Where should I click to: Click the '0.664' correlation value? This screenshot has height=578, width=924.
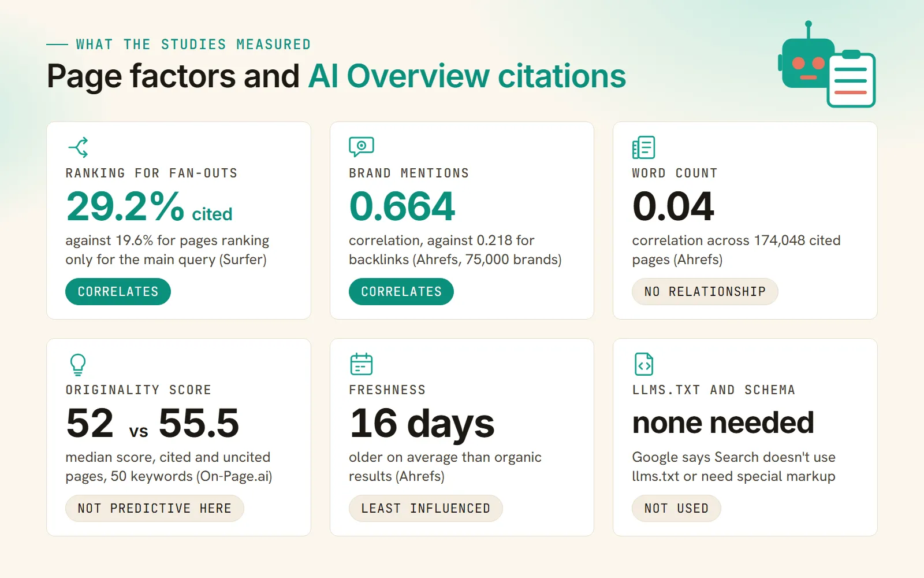(x=402, y=206)
